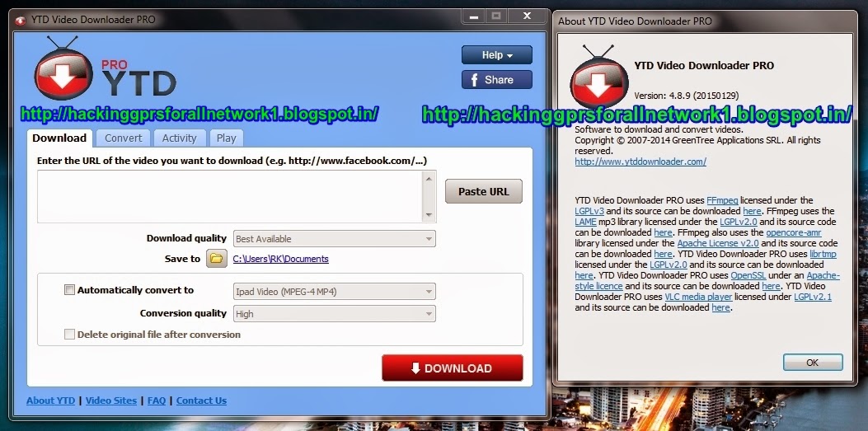Open the C:\Users\RK\Documents save path link
Viewport: 868px width, 431px height.
[280, 259]
